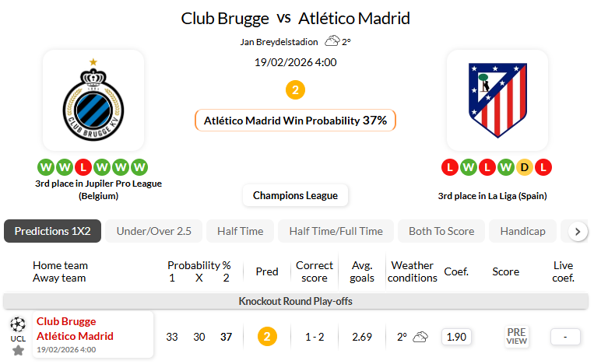Click the orange prediction 2 badge in table row

267,337
